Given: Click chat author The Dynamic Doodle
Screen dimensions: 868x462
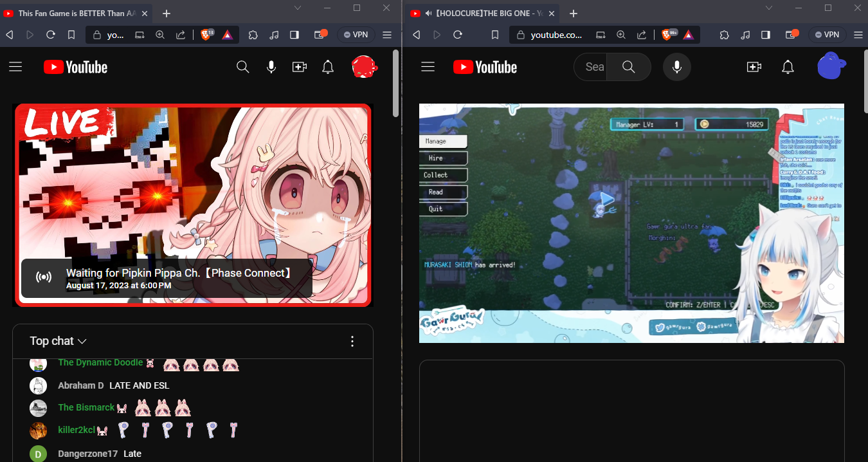Looking at the screenshot, I should tap(100, 362).
